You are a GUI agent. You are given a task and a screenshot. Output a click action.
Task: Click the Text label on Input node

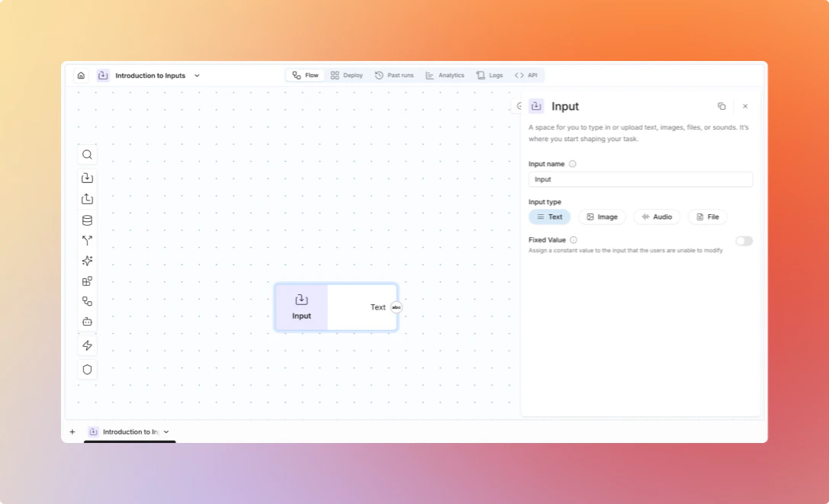point(378,307)
